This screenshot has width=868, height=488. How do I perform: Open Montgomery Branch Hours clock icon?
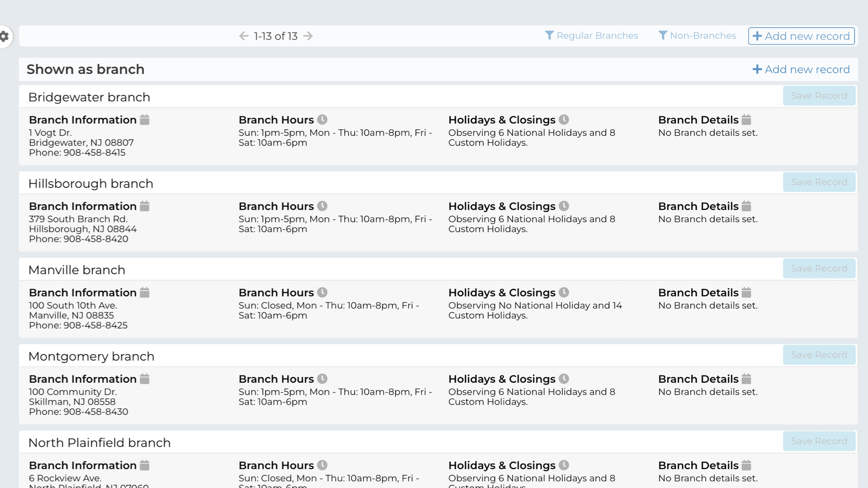(x=322, y=379)
